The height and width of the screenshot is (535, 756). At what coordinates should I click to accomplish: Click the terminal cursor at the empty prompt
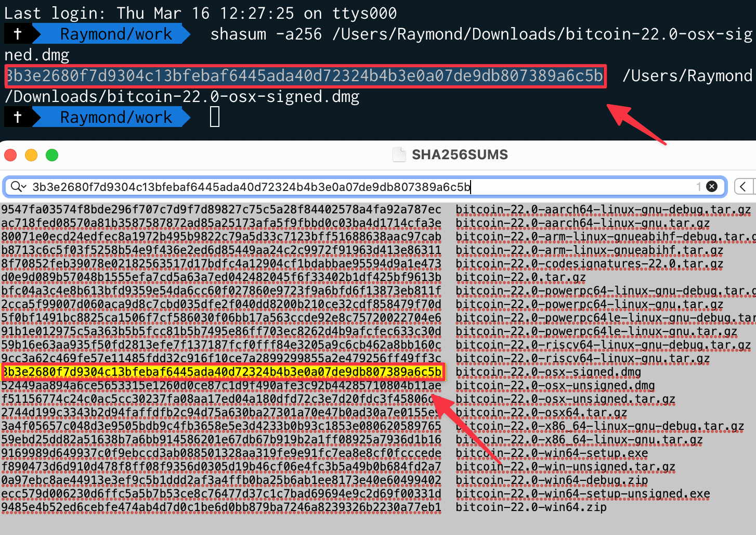coord(215,117)
